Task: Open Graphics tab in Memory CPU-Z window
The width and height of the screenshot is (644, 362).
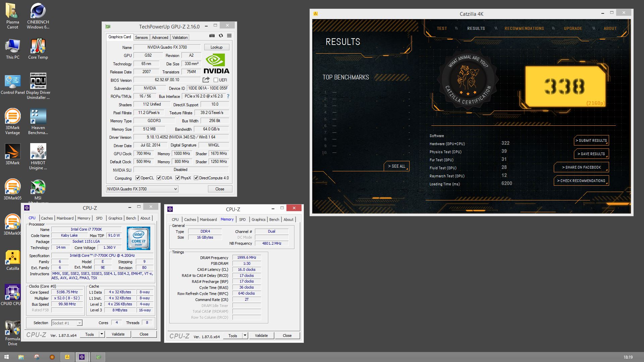Action: pos(258,220)
